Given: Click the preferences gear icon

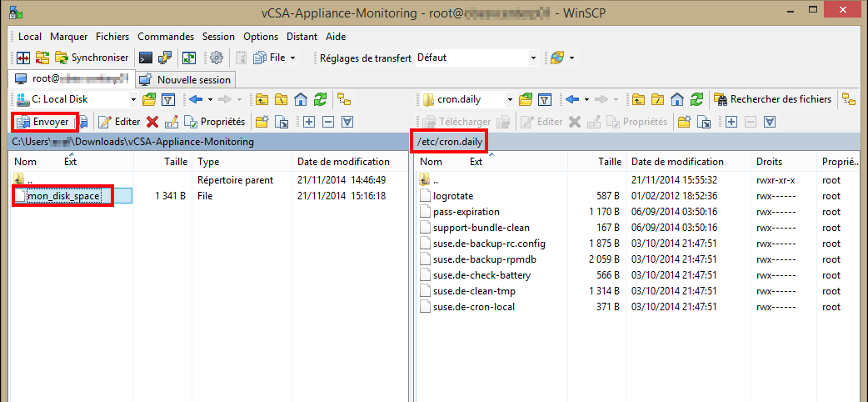Looking at the screenshot, I should click(x=216, y=58).
